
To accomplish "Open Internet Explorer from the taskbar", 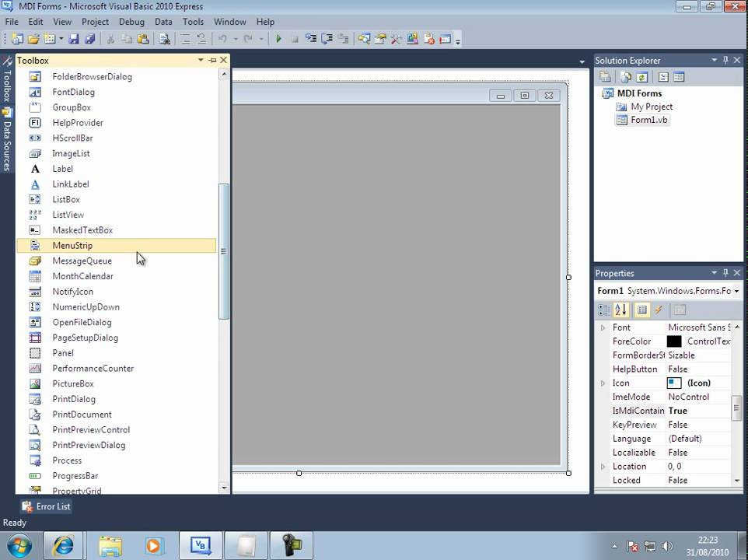I will pyautogui.click(x=63, y=546).
